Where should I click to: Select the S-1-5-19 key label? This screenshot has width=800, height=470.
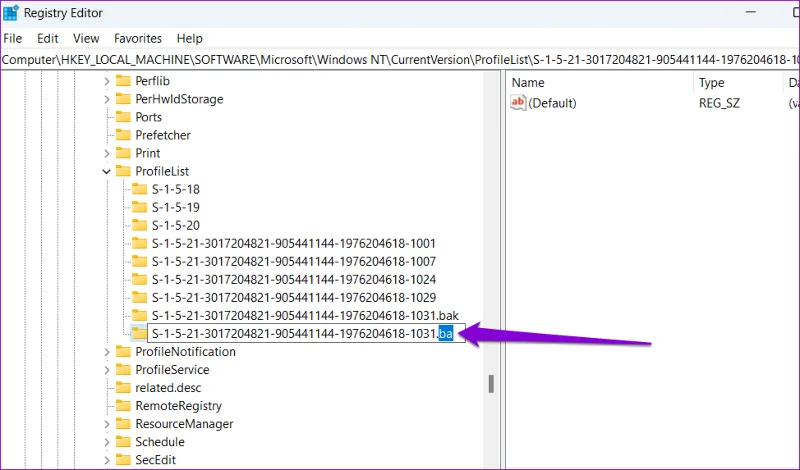(x=176, y=208)
